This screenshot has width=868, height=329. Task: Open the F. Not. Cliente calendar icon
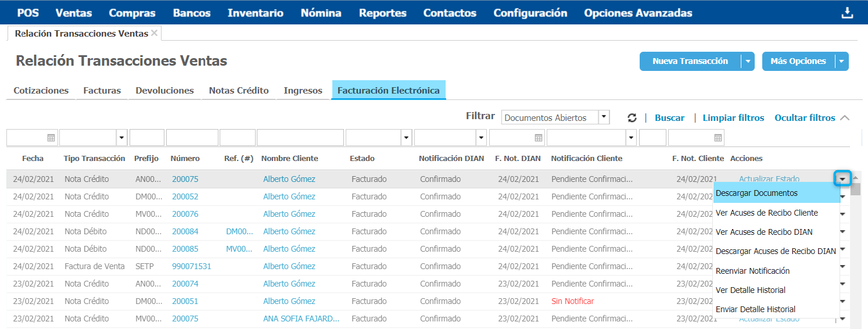point(718,138)
